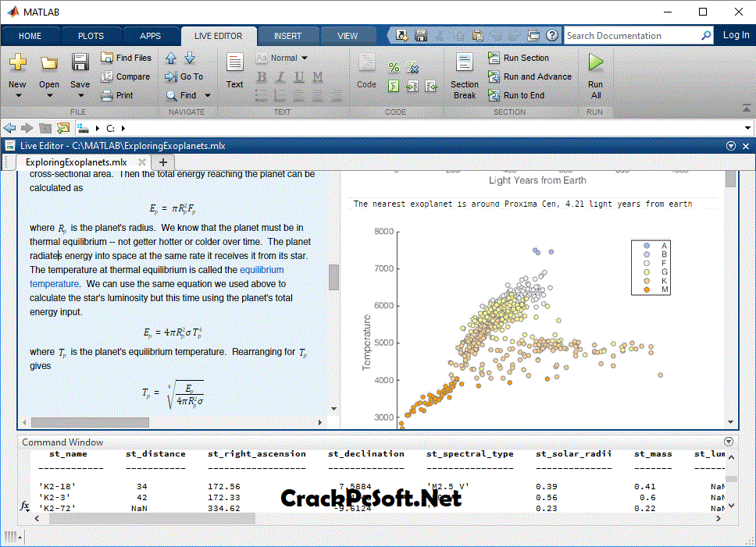Click the increase indent icon
This screenshot has height=547, width=756.
click(412, 86)
